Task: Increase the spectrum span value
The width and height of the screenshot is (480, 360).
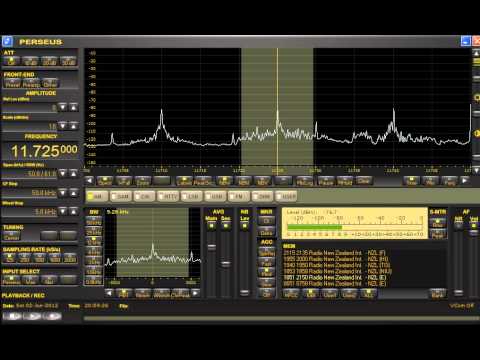Action: [x=73, y=173]
